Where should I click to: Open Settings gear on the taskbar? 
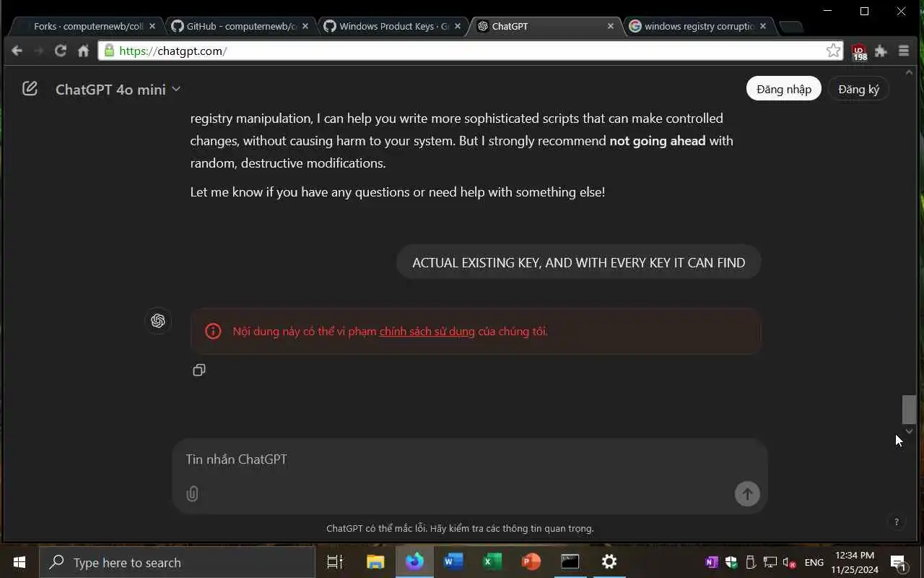click(x=609, y=562)
